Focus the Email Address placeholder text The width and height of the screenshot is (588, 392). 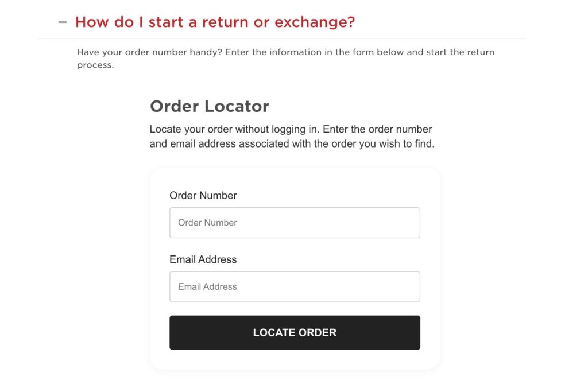click(207, 286)
